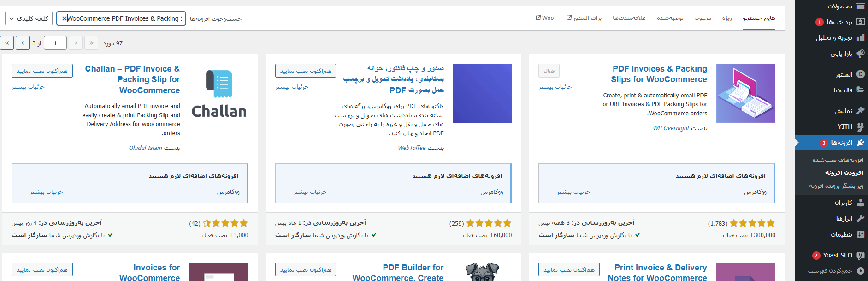Open the YITH sidebar icon
868x281 pixels.
[860, 126]
